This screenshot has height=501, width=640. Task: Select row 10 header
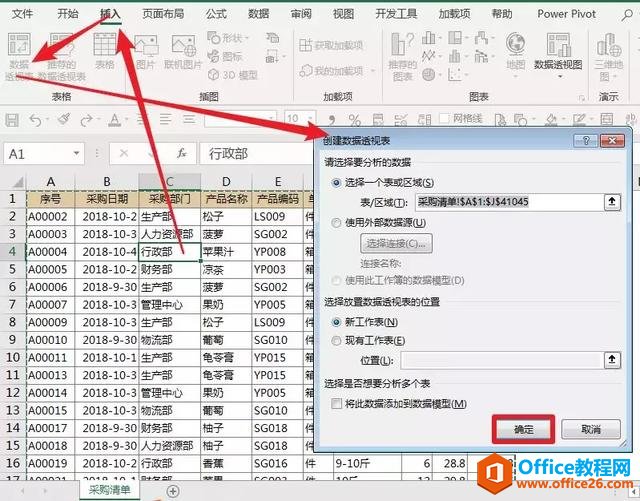click(13, 358)
